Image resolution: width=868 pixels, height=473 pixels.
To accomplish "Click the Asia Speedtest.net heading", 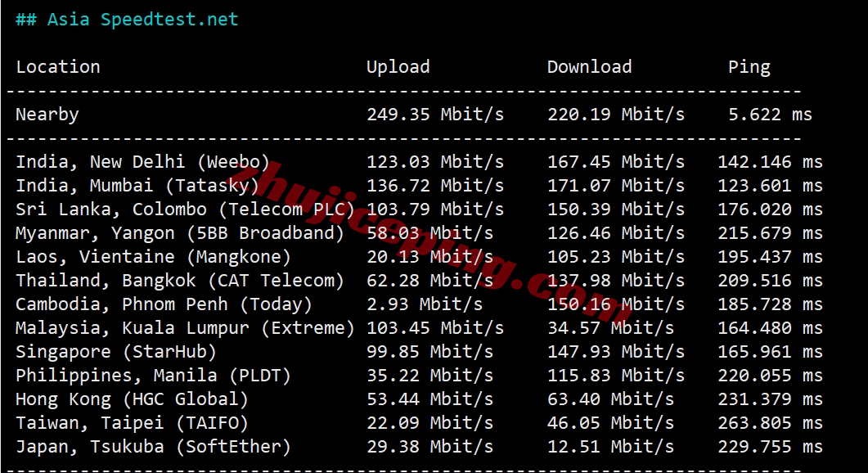I will click(127, 20).
